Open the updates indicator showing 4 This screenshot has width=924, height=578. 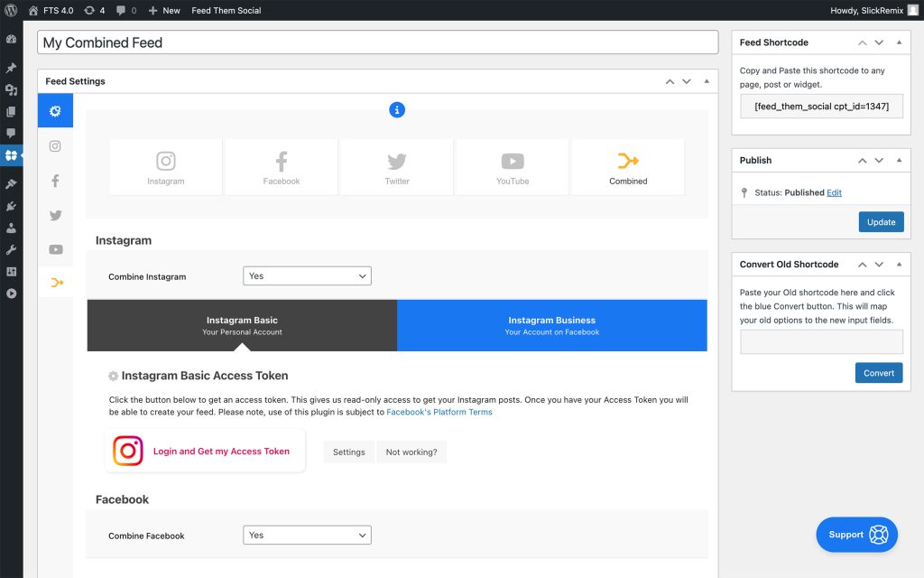click(94, 10)
